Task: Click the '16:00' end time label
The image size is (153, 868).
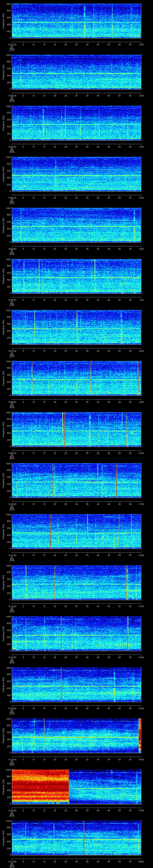Action: (141, 759)
